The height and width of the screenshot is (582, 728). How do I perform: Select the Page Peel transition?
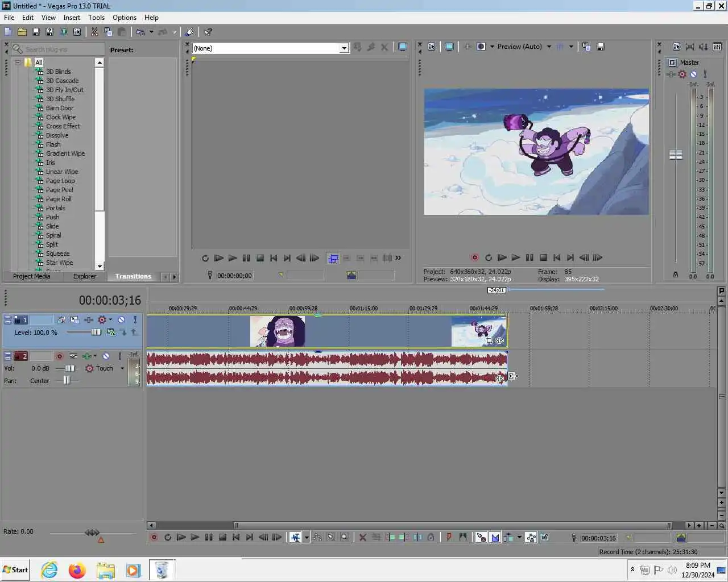point(60,190)
